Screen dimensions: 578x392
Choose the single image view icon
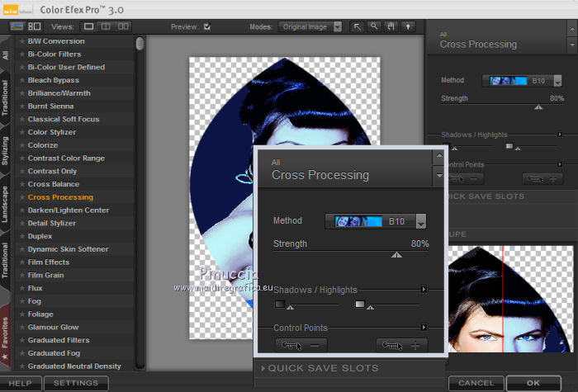pyautogui.click(x=89, y=27)
